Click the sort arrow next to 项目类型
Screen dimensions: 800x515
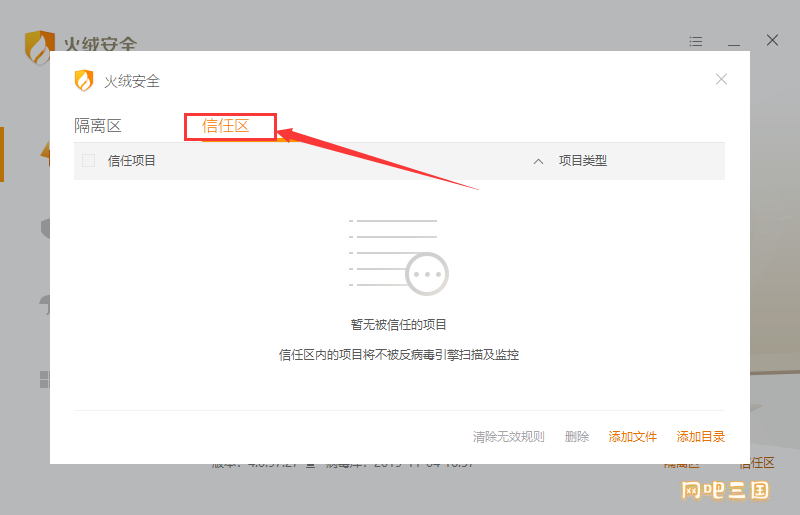click(x=538, y=161)
